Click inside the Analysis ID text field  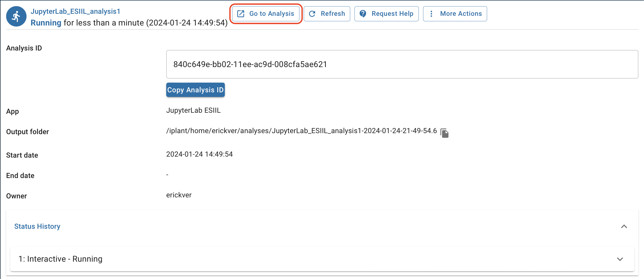click(402, 64)
